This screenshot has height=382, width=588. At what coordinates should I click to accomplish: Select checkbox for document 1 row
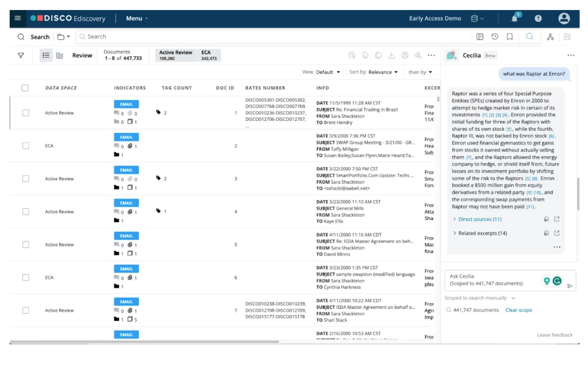click(x=25, y=113)
